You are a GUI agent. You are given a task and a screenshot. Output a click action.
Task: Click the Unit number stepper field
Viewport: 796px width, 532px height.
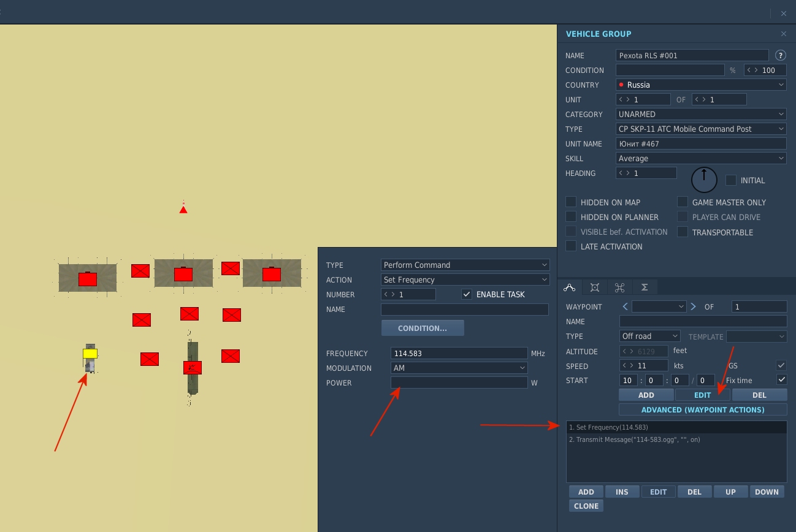(x=643, y=99)
